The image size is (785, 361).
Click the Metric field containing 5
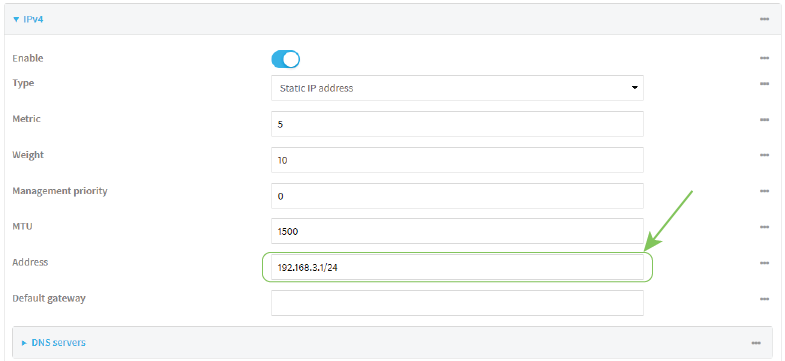click(457, 124)
